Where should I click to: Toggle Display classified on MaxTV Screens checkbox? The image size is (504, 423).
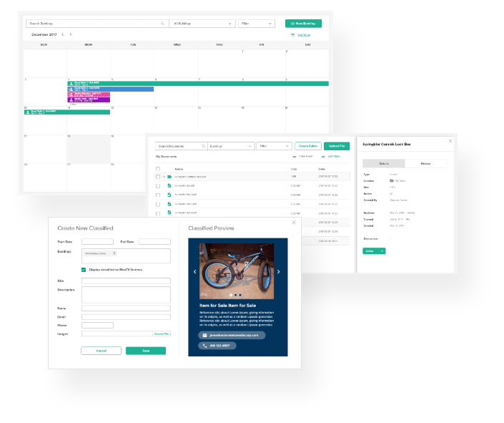[84, 270]
